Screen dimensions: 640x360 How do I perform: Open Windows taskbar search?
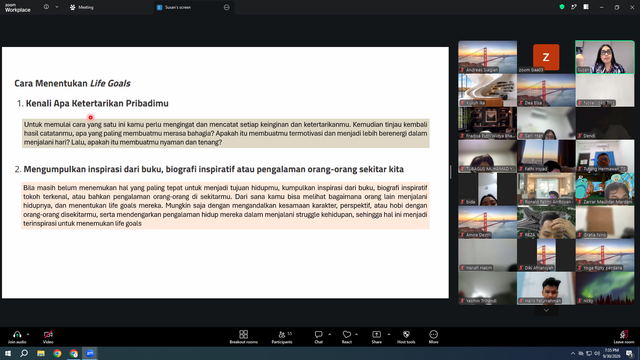(24, 353)
